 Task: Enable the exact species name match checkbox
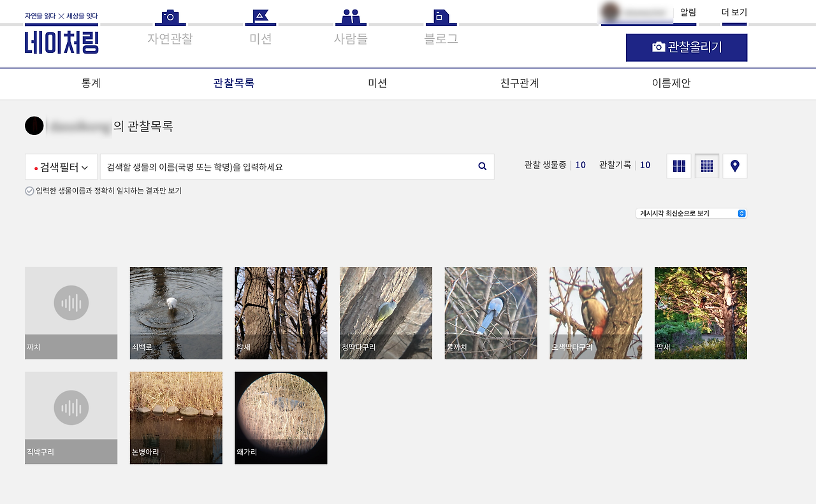(x=29, y=191)
